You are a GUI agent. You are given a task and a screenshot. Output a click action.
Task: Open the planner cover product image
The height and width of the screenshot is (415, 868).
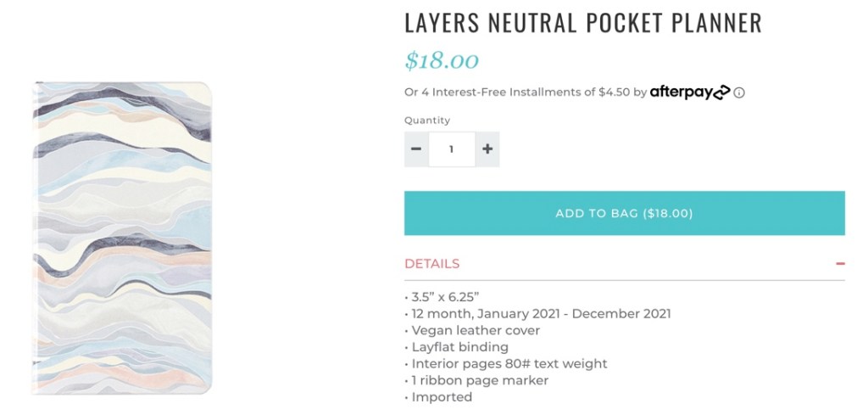coord(124,238)
